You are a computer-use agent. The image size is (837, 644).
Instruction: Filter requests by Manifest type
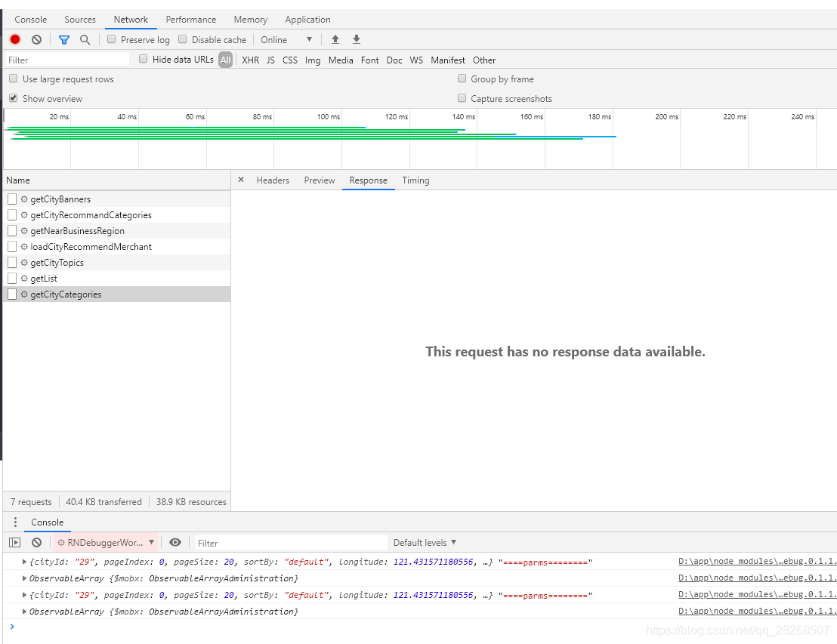click(x=448, y=60)
